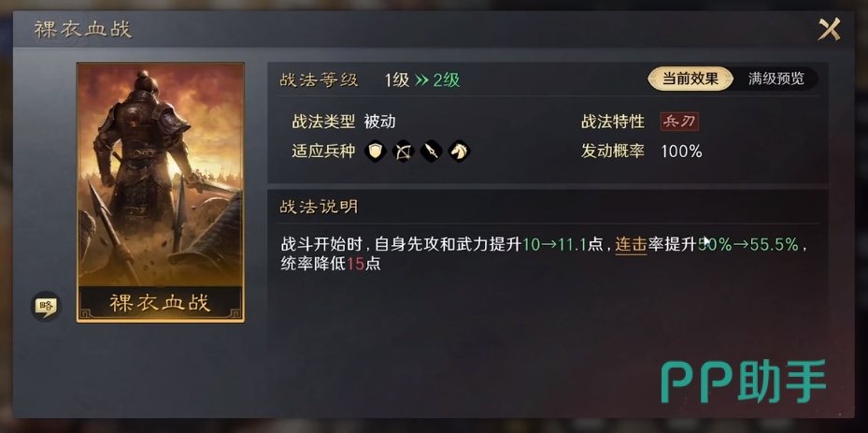Tap the shield troop type icon
The width and height of the screenshot is (868, 433).
tap(376, 151)
